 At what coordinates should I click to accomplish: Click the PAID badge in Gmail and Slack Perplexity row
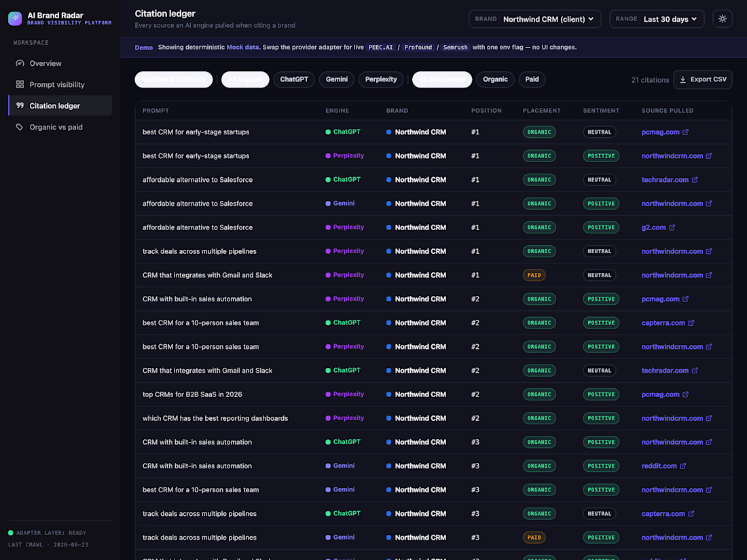534,275
